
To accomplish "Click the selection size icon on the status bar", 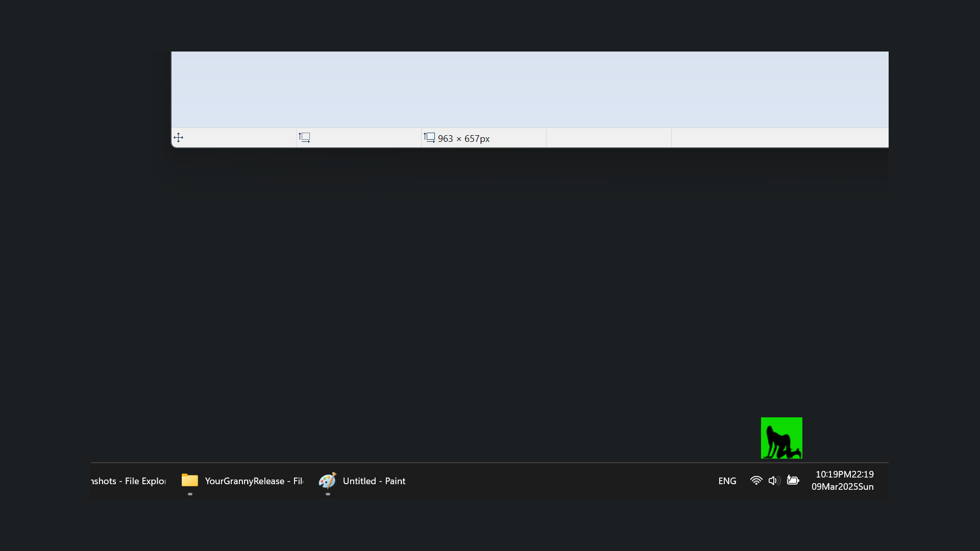I will [x=304, y=137].
